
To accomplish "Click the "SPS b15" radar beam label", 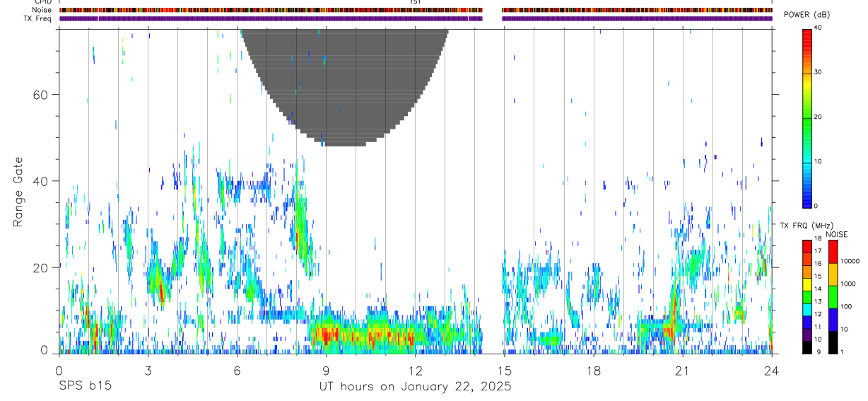I will (x=85, y=387).
